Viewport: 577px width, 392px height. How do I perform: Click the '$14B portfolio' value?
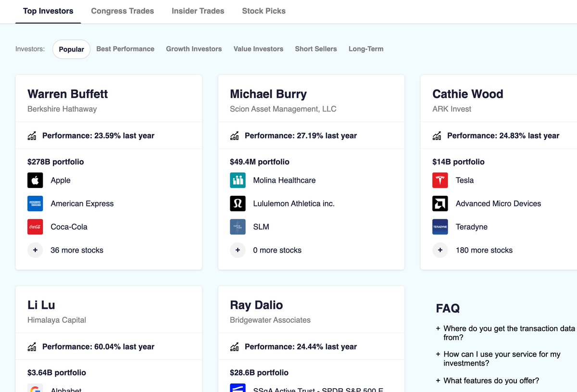pos(459,162)
